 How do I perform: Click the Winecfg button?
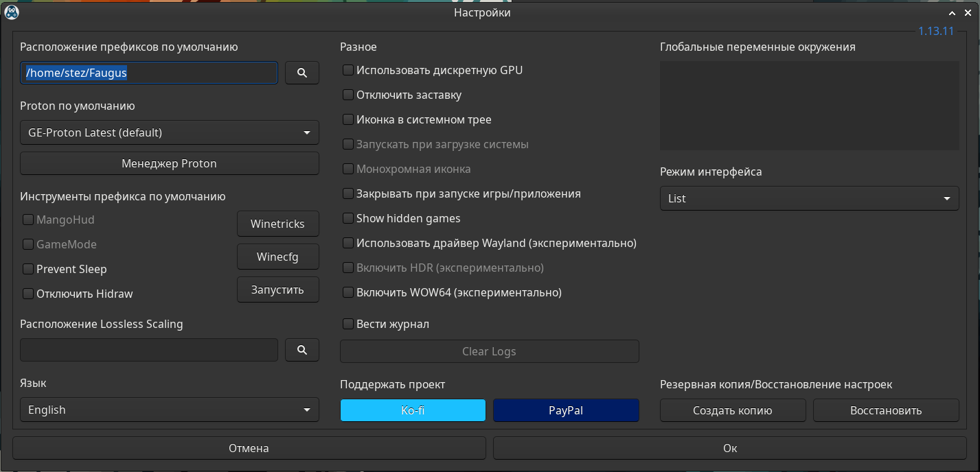click(278, 257)
